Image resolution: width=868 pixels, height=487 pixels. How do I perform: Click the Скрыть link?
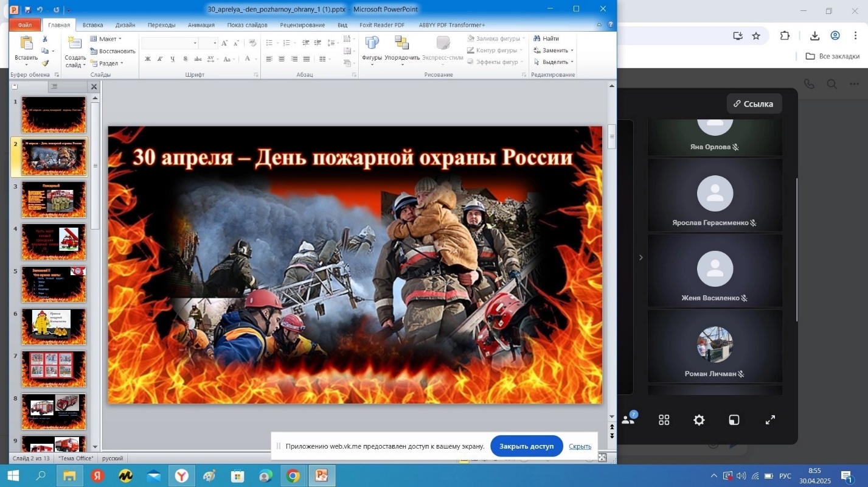(x=580, y=446)
